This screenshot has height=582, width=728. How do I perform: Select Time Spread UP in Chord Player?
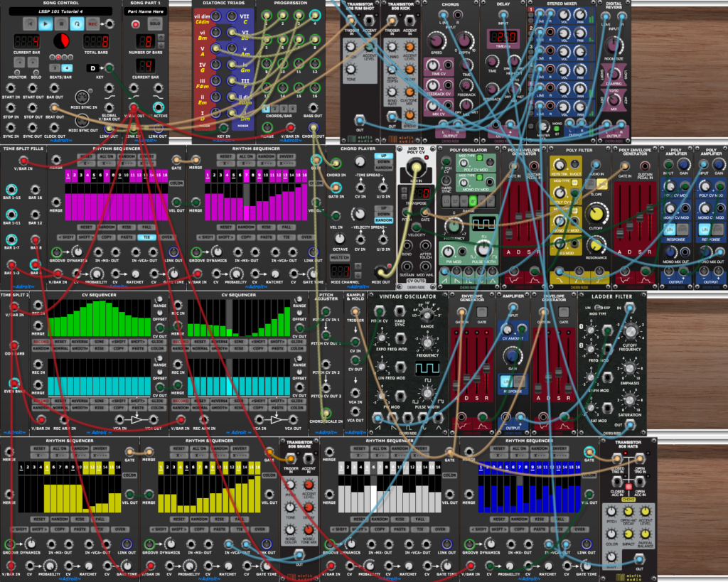point(383,156)
